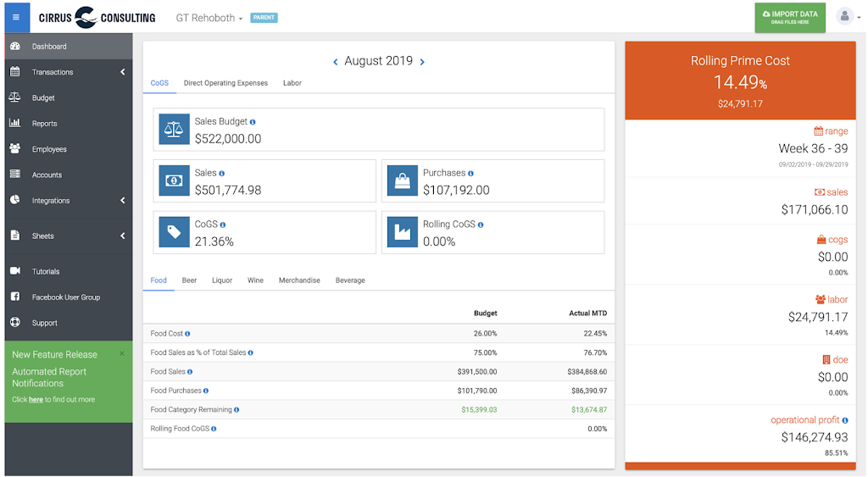868x477 pixels.
Task: Click the Sales Budget info icon
Action: coord(253,122)
